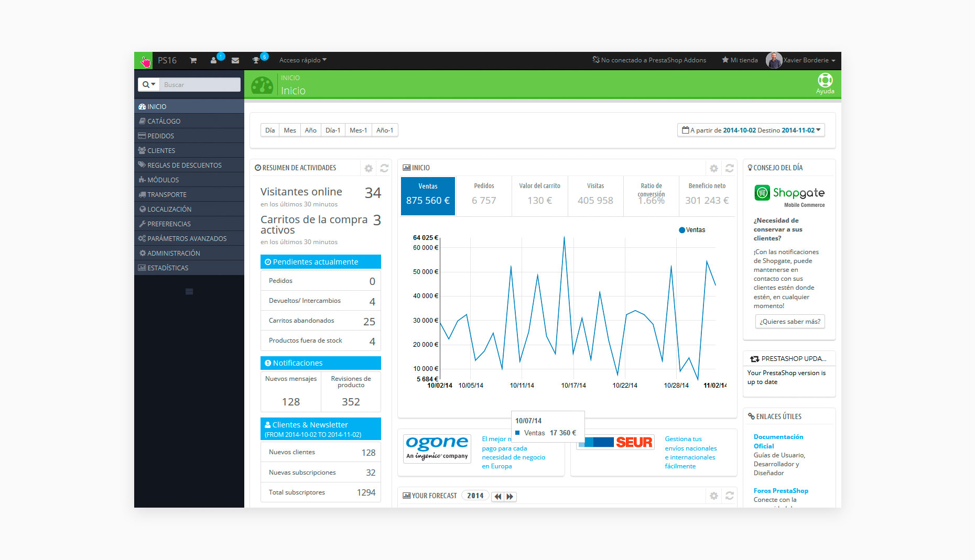The height and width of the screenshot is (560, 975).
Task: Switch chart to Valor del carrito tab
Action: click(540, 196)
